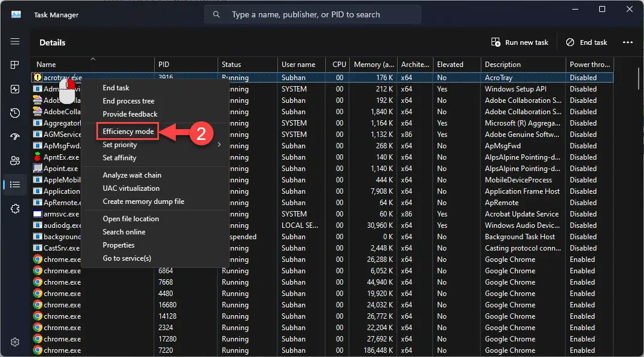Open the Performance page icon
644x357 pixels.
(15, 89)
